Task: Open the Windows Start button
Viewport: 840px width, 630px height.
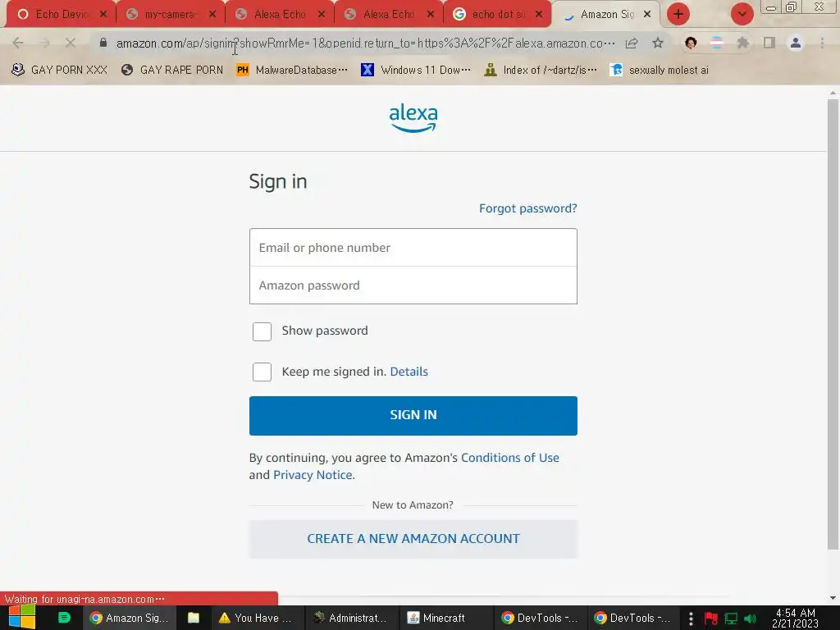Action: click(x=21, y=618)
